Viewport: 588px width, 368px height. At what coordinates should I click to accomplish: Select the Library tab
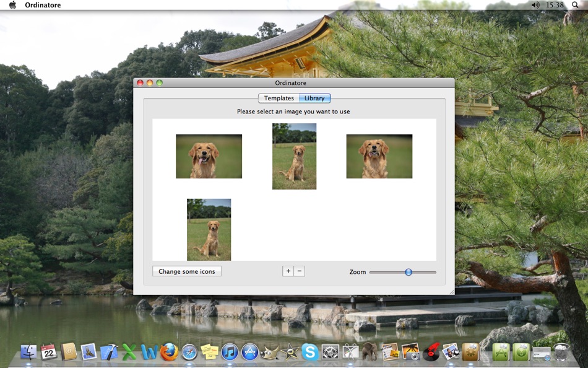click(x=314, y=98)
